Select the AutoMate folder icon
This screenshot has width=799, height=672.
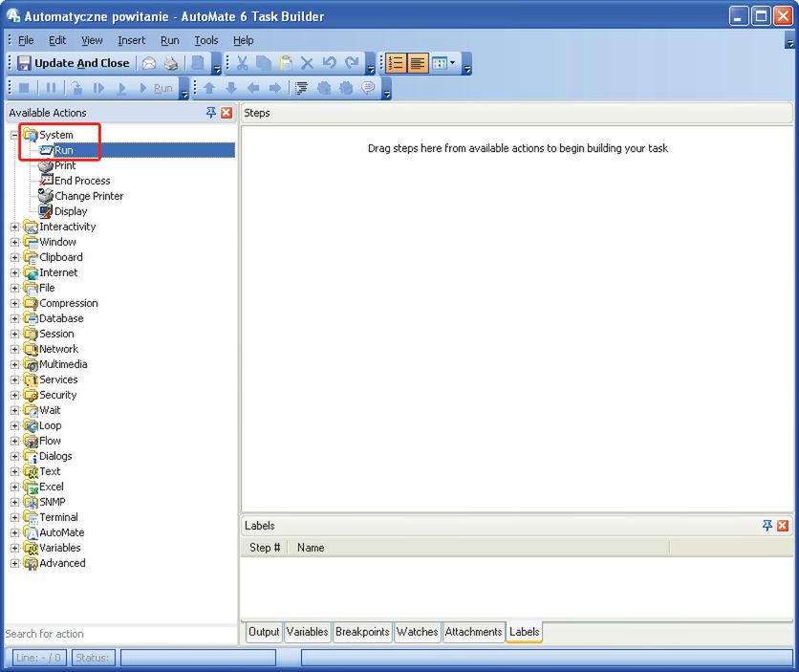pos(31,532)
